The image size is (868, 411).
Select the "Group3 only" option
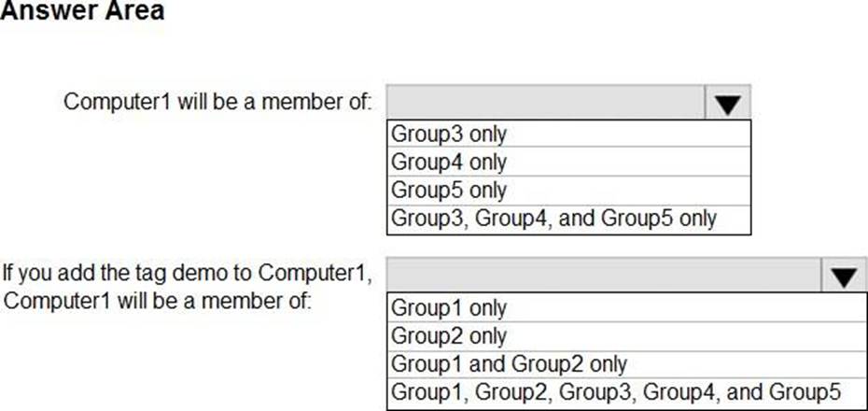tap(449, 134)
